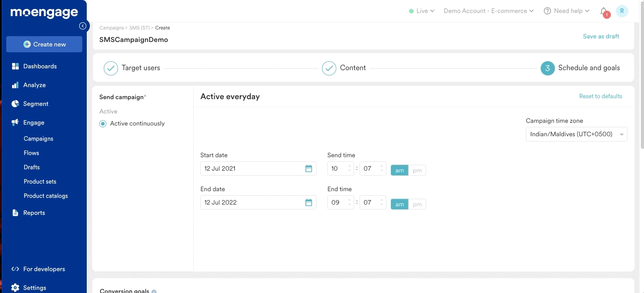The image size is (644, 293).
Task: Set End time to am
Action: tap(399, 204)
